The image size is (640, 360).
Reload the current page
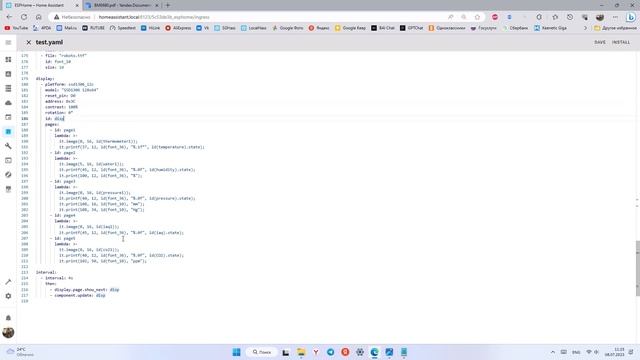pyautogui.click(x=24, y=17)
